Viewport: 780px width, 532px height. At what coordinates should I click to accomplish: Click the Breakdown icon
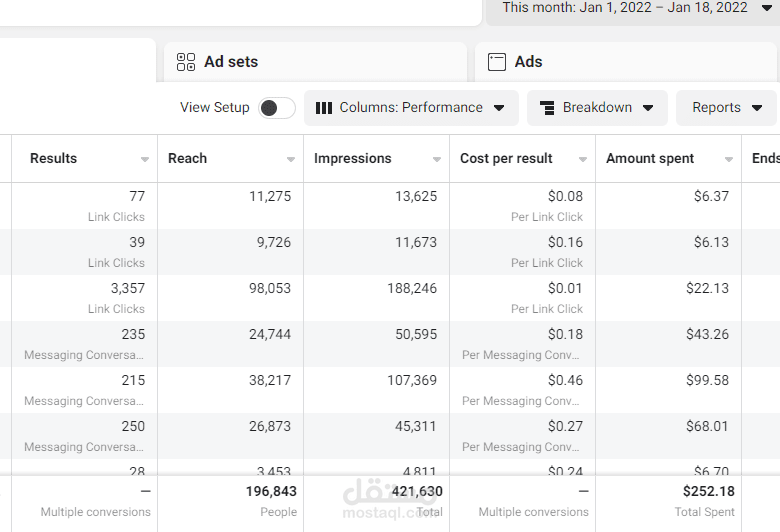[547, 108]
